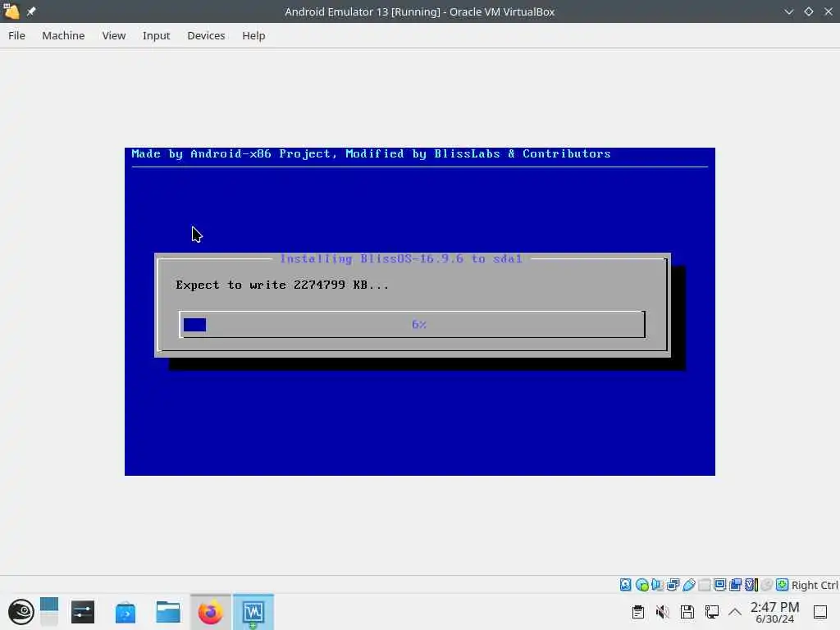Open the Machine menu
The width and height of the screenshot is (840, 630).
coord(63,35)
